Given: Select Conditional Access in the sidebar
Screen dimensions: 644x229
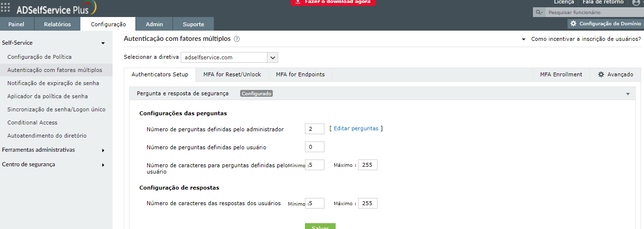Looking at the screenshot, I should click(32, 123).
